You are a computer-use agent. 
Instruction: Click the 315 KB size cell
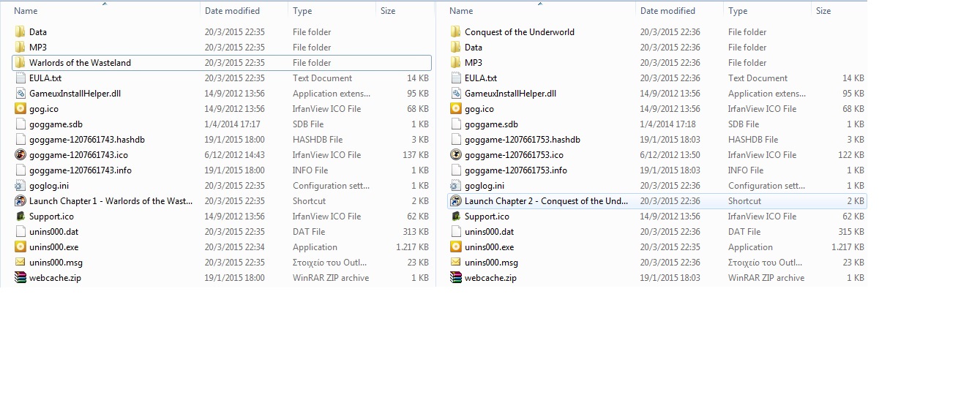(851, 232)
